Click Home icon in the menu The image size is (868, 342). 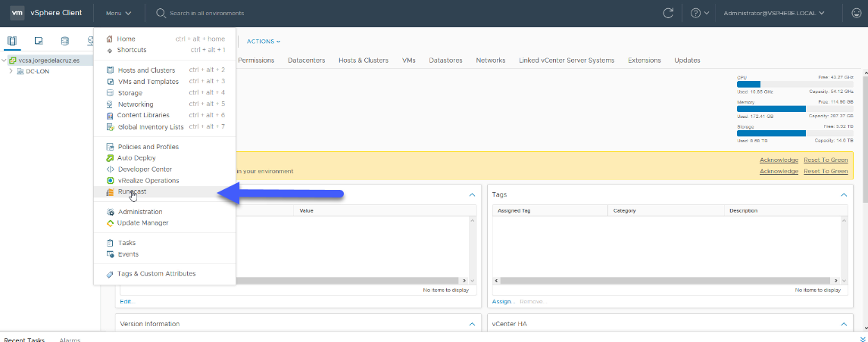(109, 39)
